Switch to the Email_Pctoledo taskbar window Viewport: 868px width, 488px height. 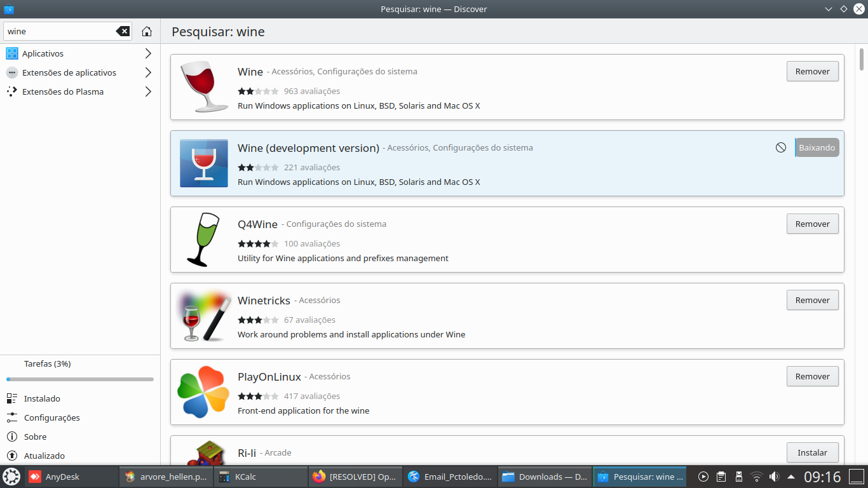[450, 477]
